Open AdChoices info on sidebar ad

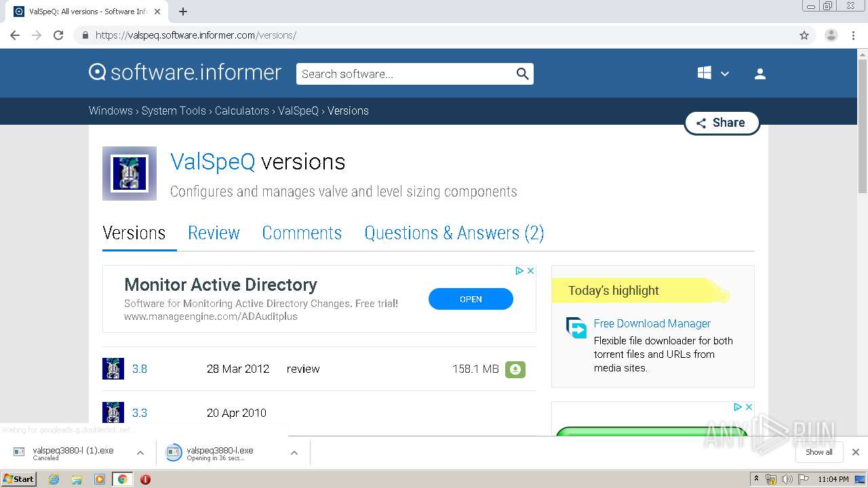[738, 407]
